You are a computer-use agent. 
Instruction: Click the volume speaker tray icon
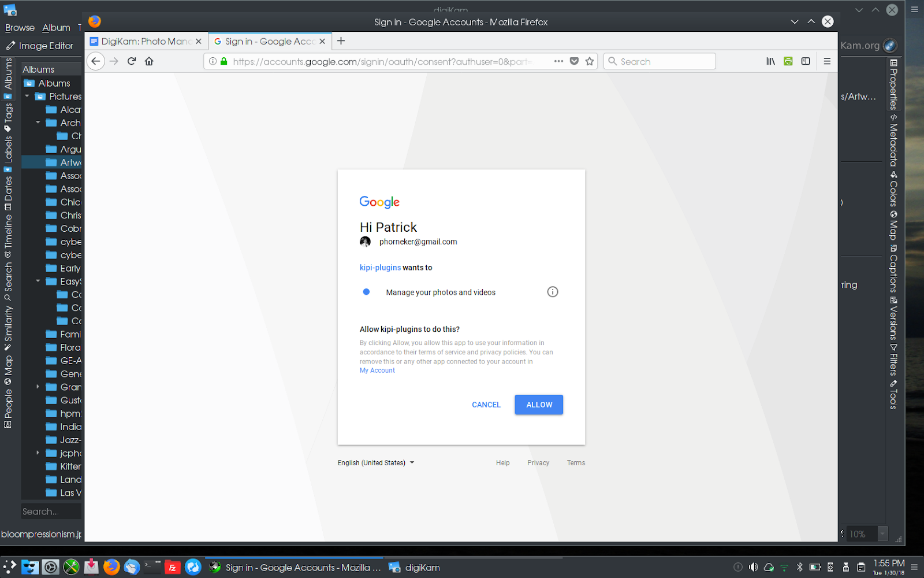coord(753,567)
